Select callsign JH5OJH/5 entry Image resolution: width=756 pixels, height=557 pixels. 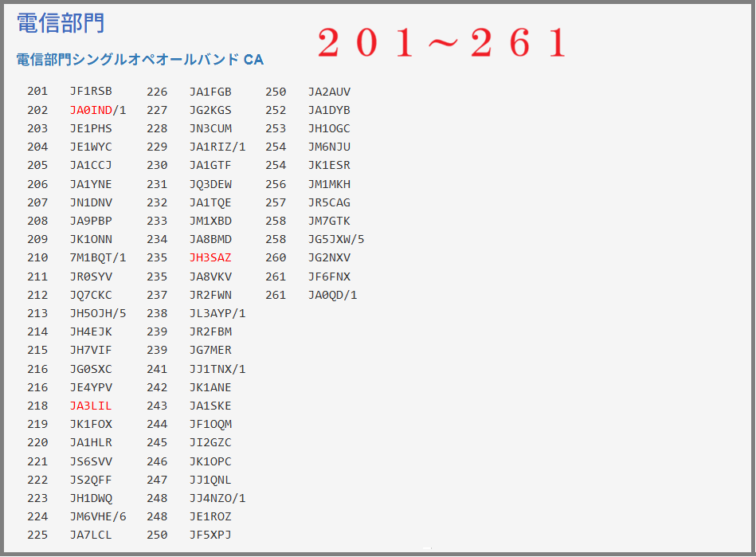tap(98, 313)
